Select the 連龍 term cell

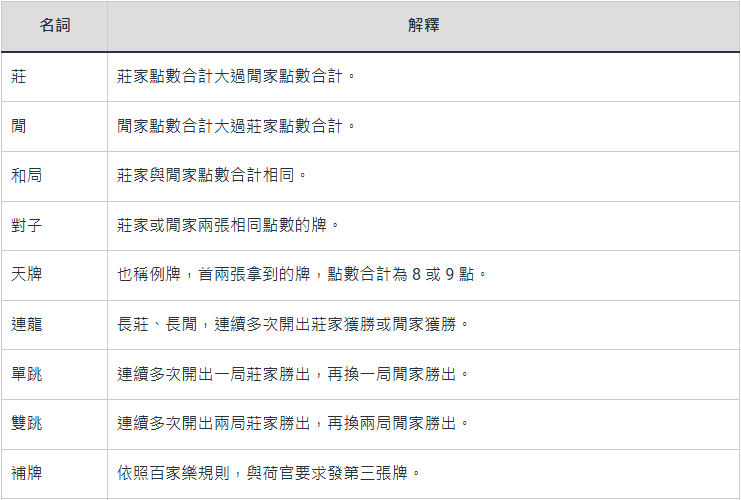27,324
